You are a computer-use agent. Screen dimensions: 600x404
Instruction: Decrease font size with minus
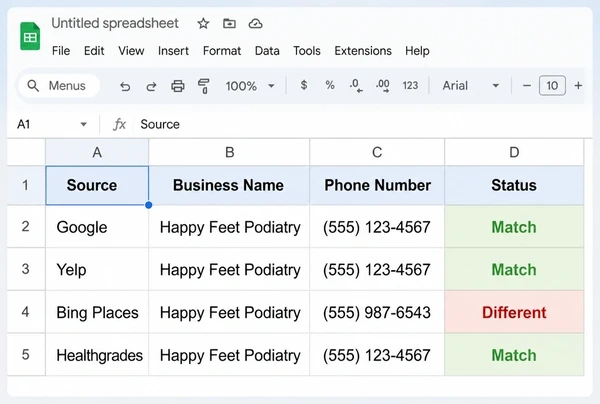(527, 86)
